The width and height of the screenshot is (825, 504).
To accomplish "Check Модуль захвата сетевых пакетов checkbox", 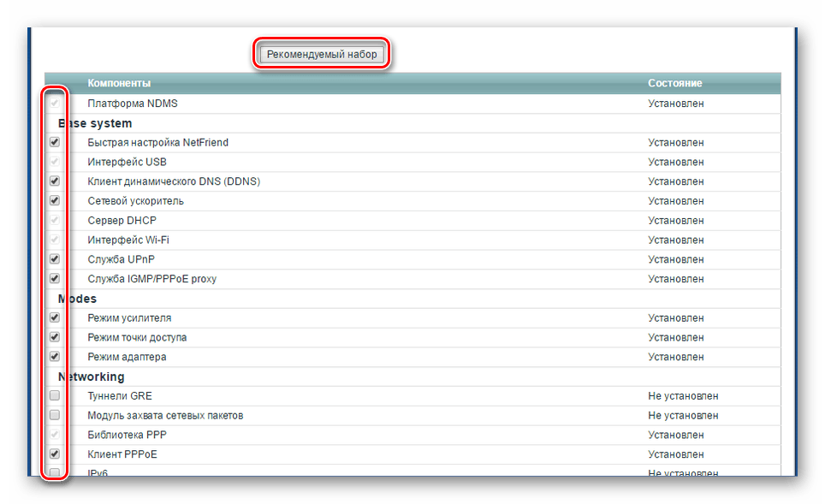I will pos(55,415).
